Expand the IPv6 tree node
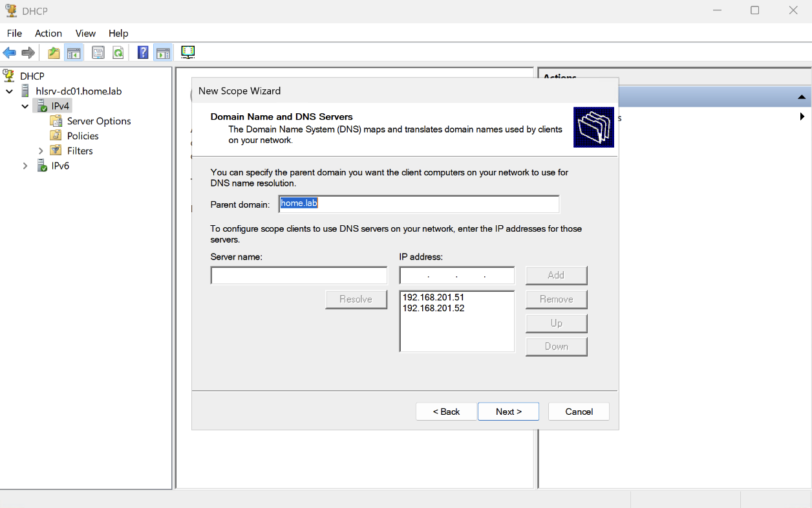This screenshot has height=508, width=812. pos(25,166)
